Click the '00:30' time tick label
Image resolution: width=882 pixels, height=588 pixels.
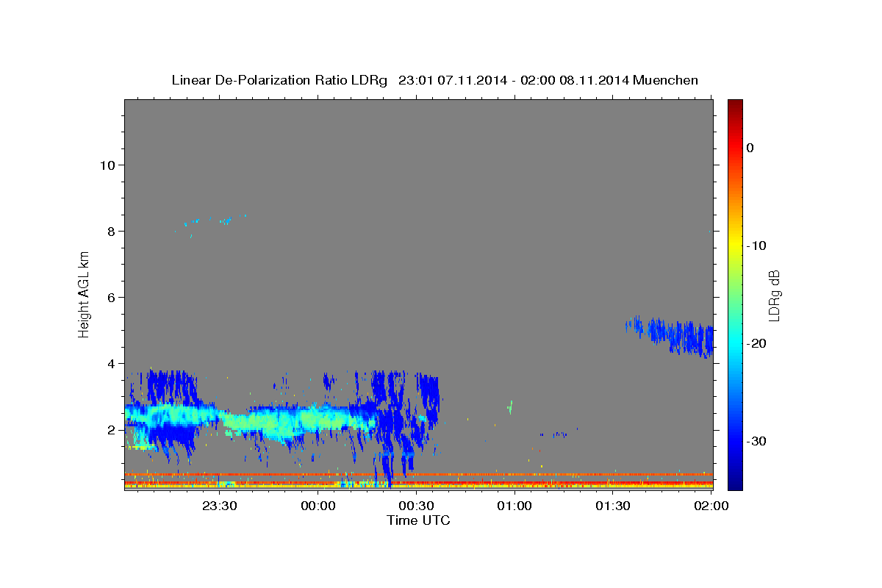pyautogui.click(x=416, y=506)
